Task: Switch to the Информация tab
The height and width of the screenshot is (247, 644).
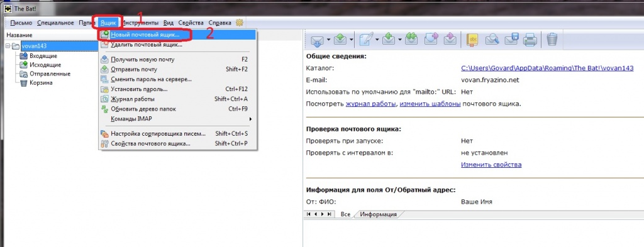Action: (x=378, y=214)
